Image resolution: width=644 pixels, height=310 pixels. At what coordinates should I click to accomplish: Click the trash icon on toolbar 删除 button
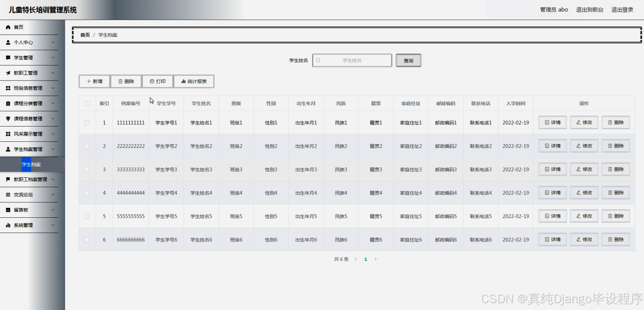pyautogui.click(x=120, y=81)
